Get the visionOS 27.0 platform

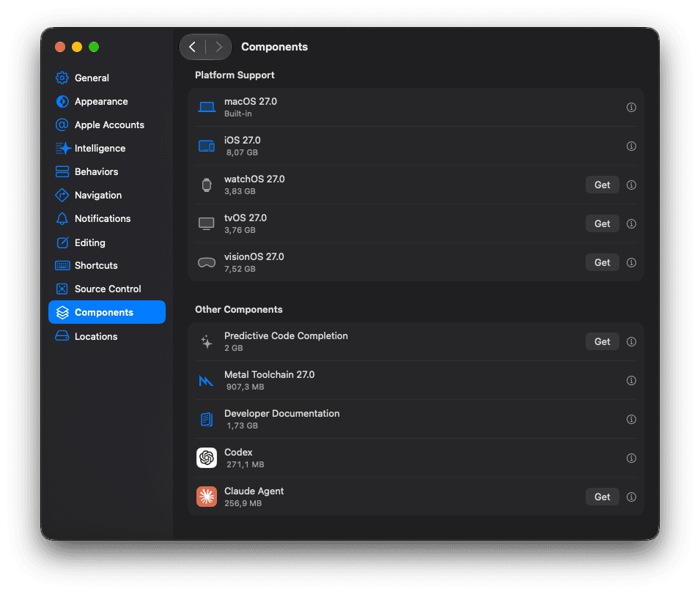603,262
